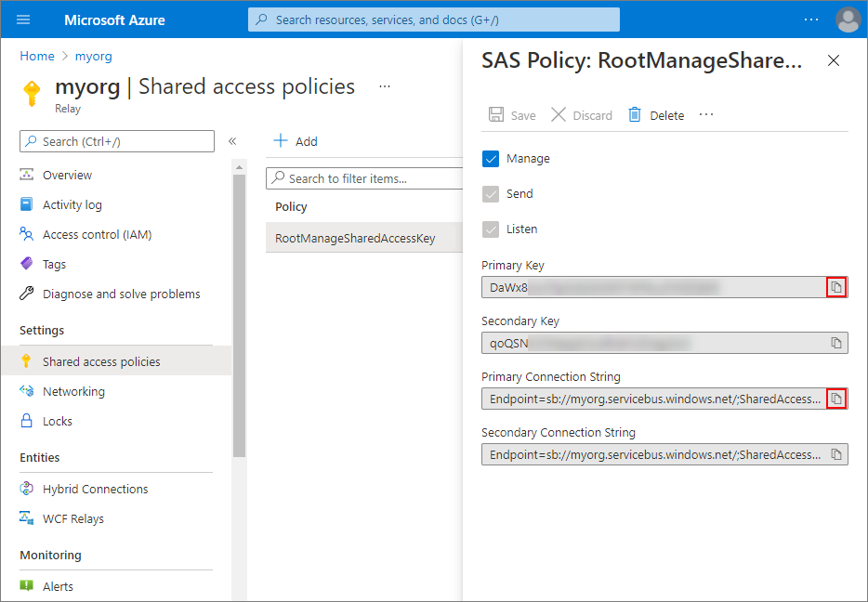Go to Hybrid Connections

click(x=95, y=489)
